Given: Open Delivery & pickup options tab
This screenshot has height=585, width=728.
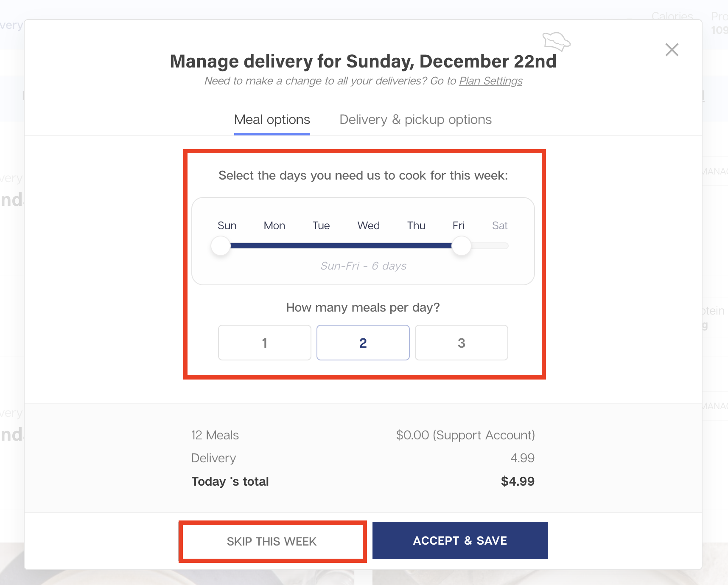Looking at the screenshot, I should (415, 120).
